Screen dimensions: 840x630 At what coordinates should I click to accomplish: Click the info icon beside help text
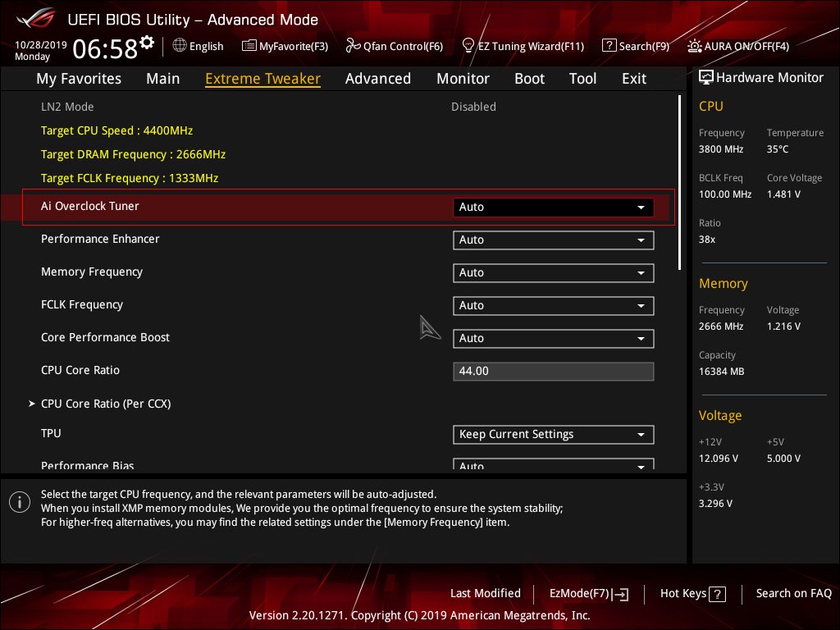coord(20,502)
